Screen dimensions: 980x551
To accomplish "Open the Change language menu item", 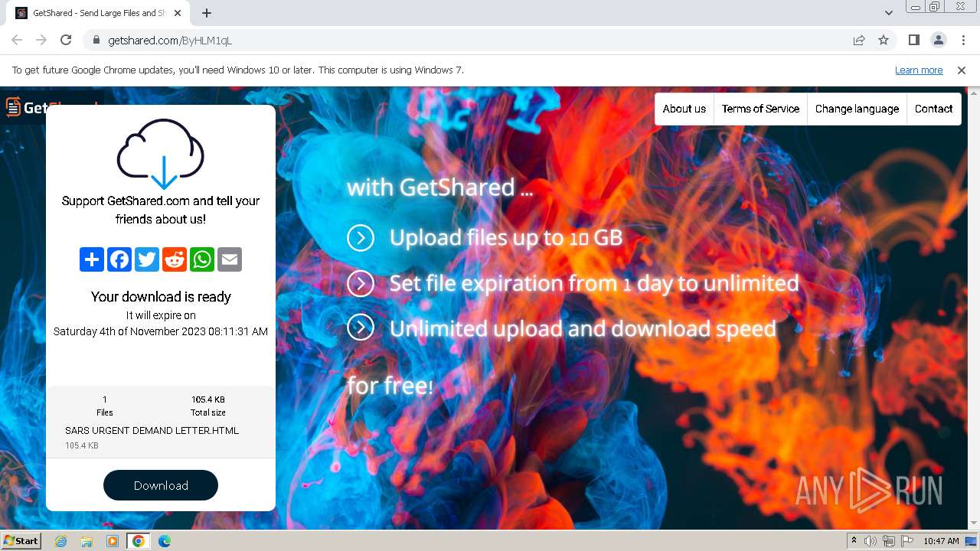I will pyautogui.click(x=857, y=109).
